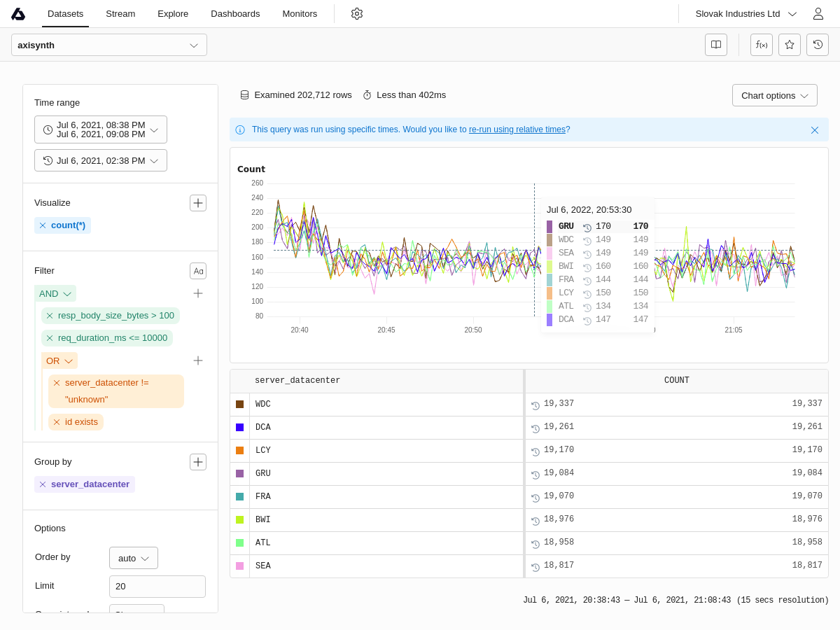Screen dimensions: 840x630
Task: Remove the id exists filter
Action: click(57, 422)
